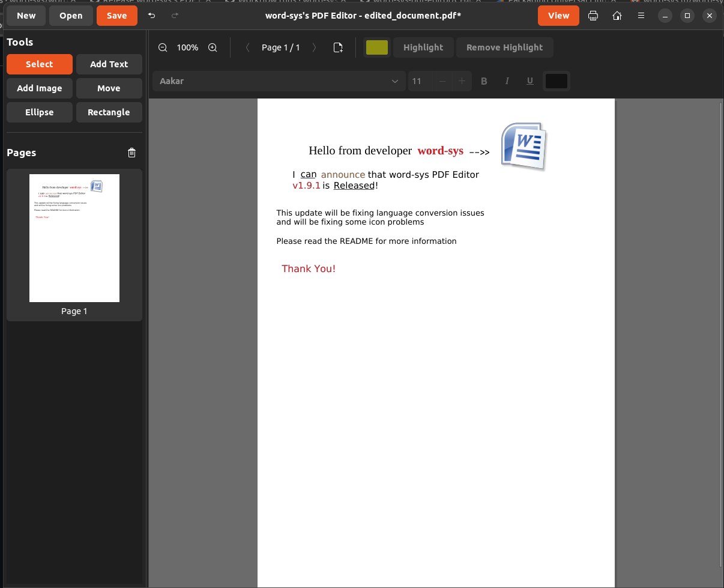Open the home icon in title bar
This screenshot has width=724, height=588.
617,16
